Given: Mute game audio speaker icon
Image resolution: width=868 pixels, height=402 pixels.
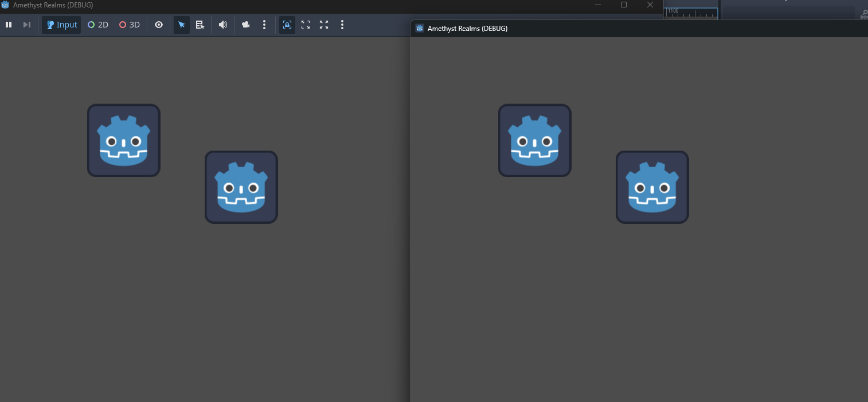Looking at the screenshot, I should 223,25.
